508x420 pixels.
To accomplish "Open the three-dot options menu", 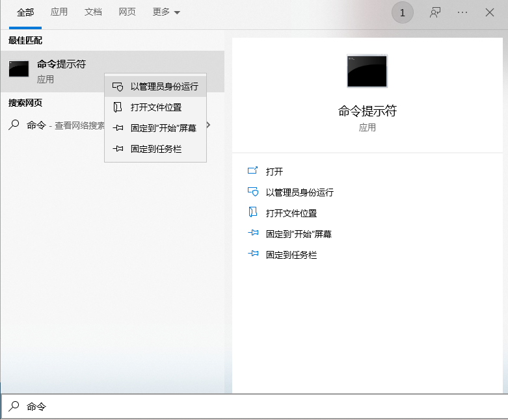I will tap(462, 12).
